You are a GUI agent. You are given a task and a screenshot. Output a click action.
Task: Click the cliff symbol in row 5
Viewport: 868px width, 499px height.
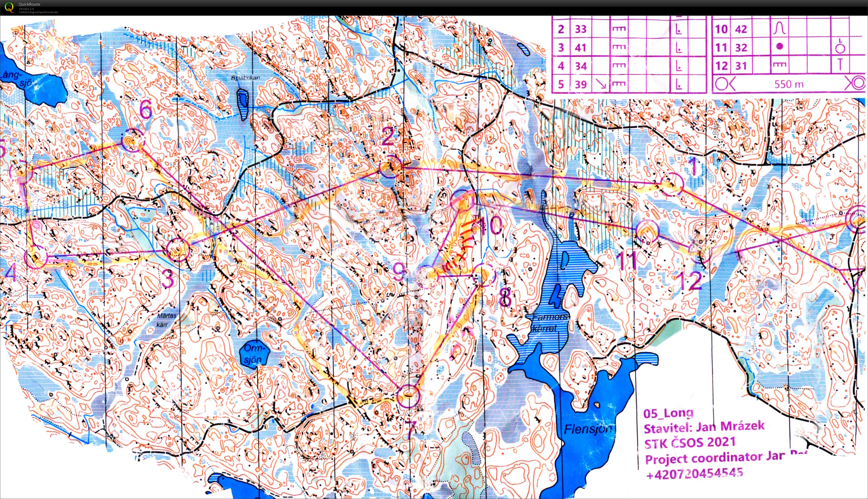619,84
